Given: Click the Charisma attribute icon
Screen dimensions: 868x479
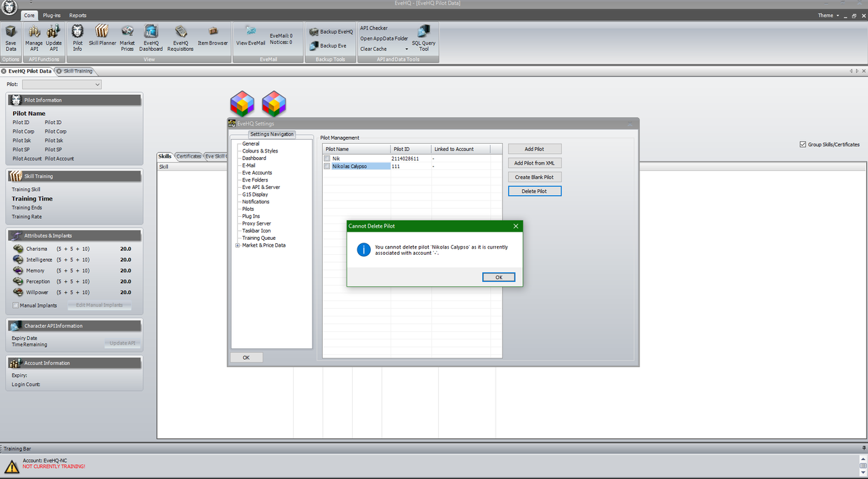Looking at the screenshot, I should tap(18, 249).
